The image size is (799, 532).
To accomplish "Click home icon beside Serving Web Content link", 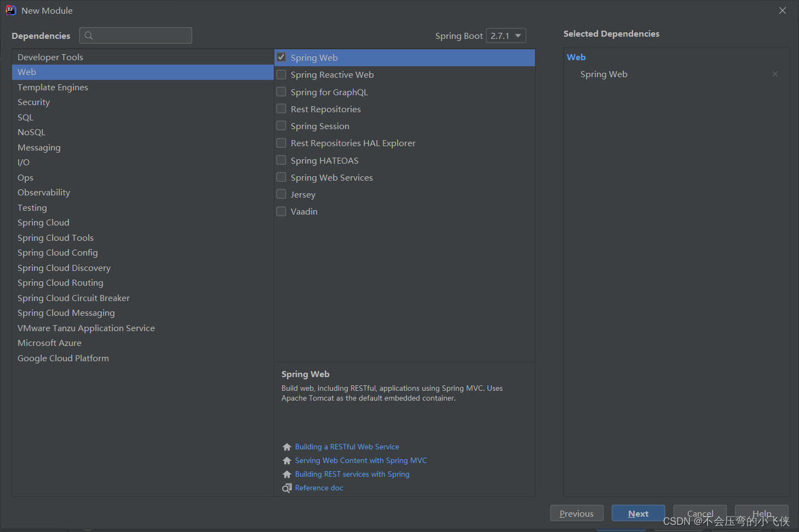I will 287,461.
